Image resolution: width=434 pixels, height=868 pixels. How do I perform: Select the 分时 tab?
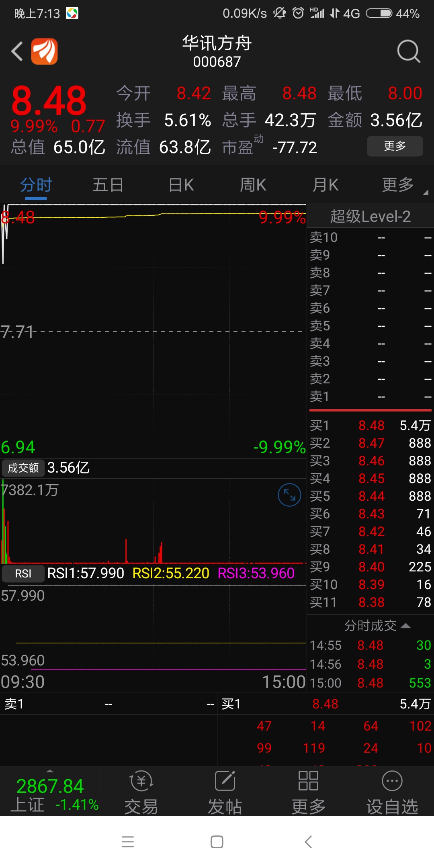click(x=36, y=185)
